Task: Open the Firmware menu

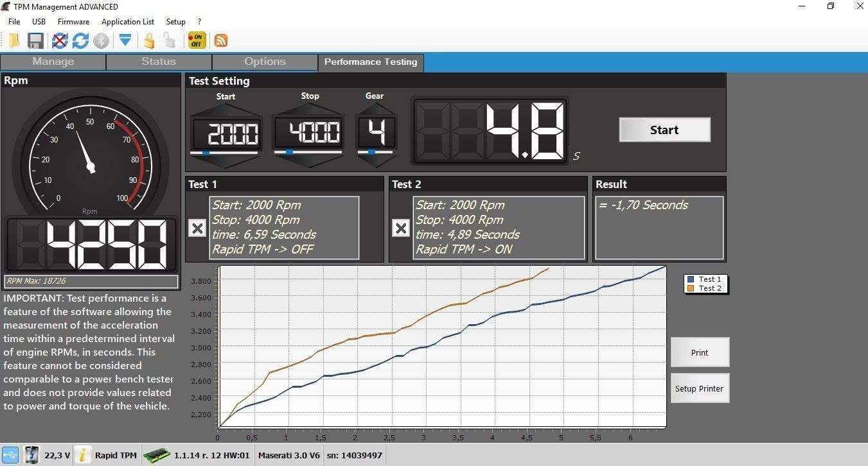Action: (73, 21)
